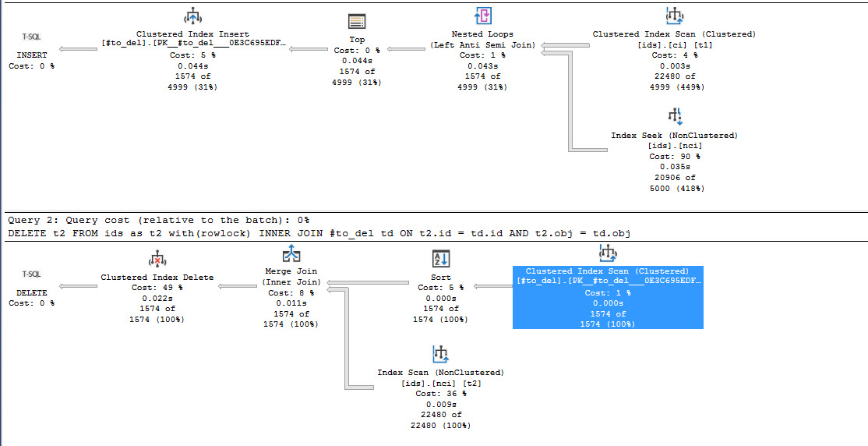
Task: Click the Sort operator icon
Action: 441,259
